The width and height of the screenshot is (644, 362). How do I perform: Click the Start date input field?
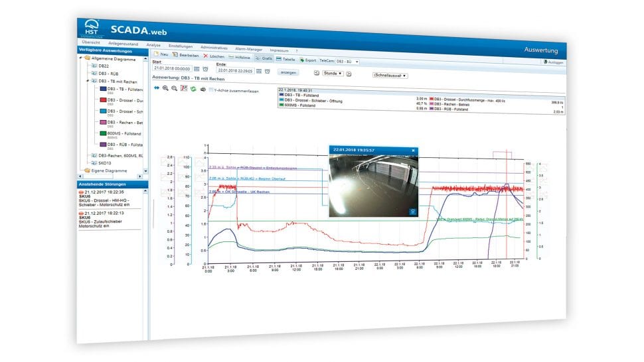pyautogui.click(x=172, y=68)
